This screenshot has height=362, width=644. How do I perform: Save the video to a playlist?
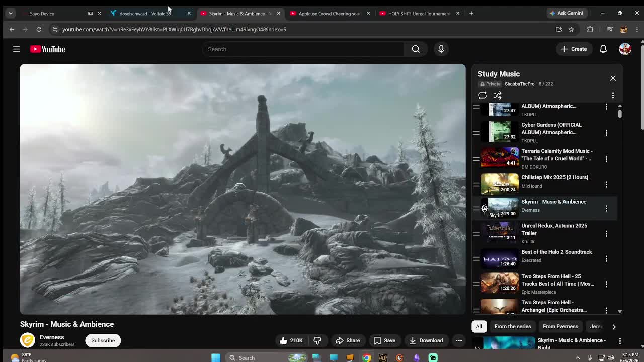point(384,340)
